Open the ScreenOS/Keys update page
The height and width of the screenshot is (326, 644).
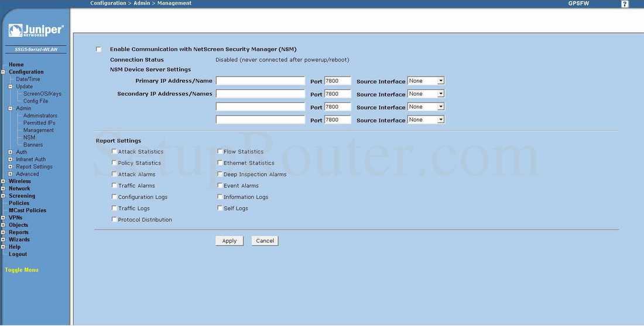[x=42, y=94]
